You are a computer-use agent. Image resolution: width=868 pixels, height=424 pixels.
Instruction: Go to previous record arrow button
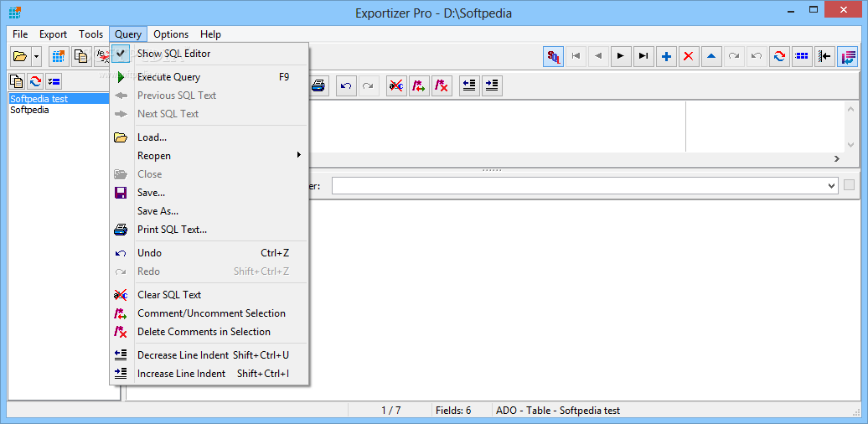tap(598, 56)
